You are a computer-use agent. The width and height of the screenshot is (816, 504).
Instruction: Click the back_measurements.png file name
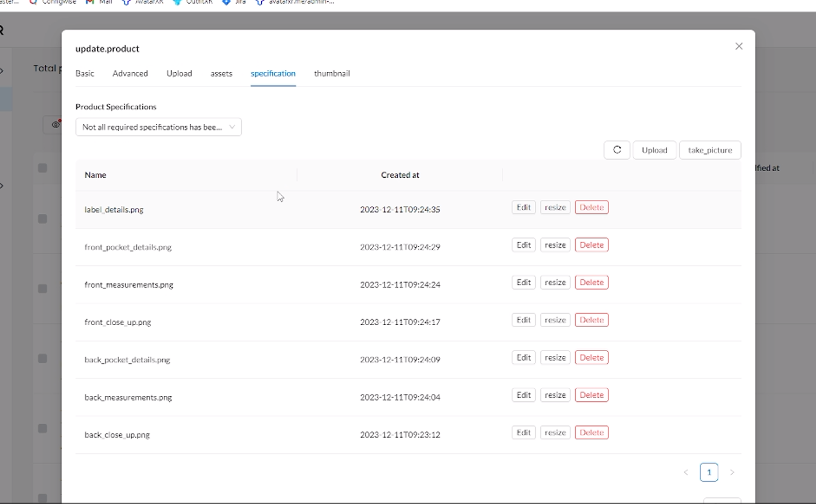pyautogui.click(x=128, y=397)
